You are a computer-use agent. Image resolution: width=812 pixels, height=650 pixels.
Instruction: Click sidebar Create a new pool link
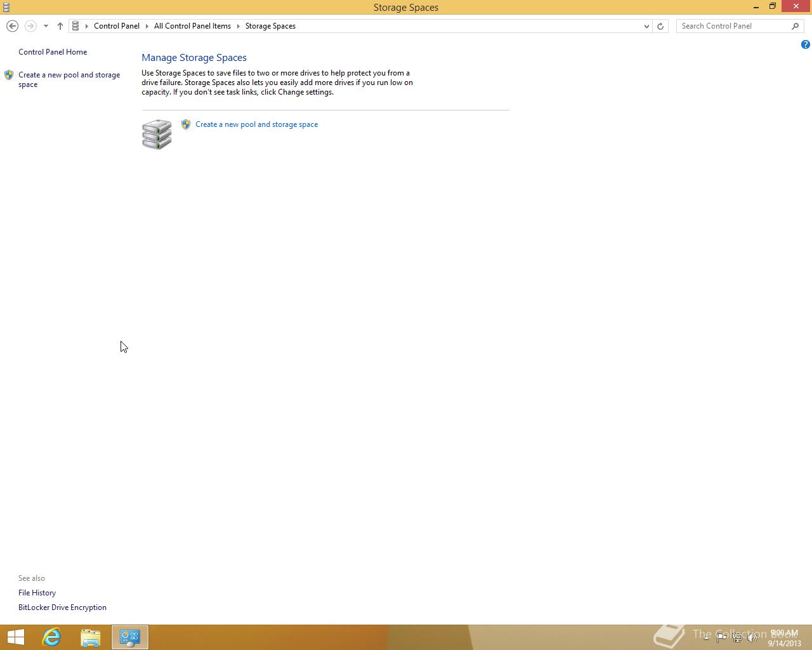click(x=69, y=79)
